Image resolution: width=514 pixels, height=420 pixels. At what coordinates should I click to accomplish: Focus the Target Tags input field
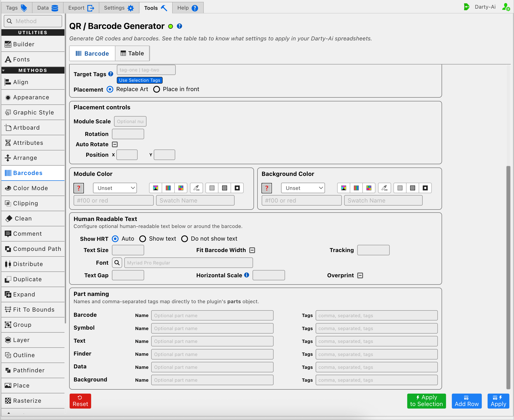(146, 70)
